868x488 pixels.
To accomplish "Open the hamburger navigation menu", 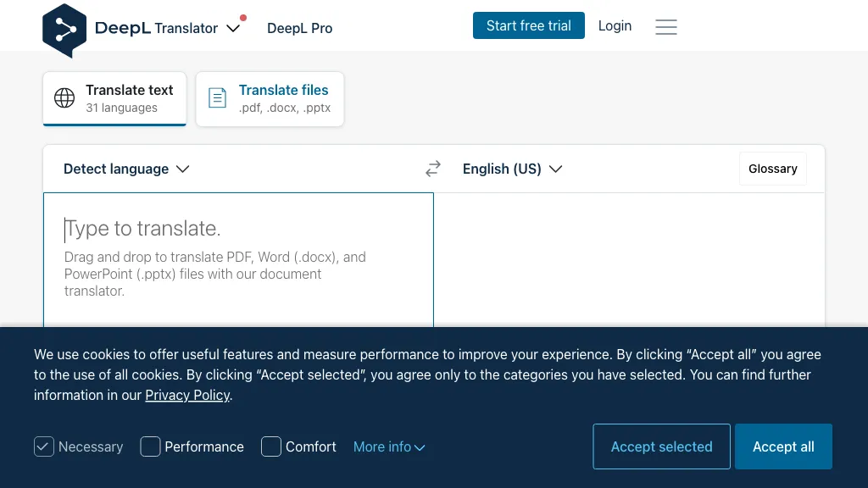I will tap(666, 26).
